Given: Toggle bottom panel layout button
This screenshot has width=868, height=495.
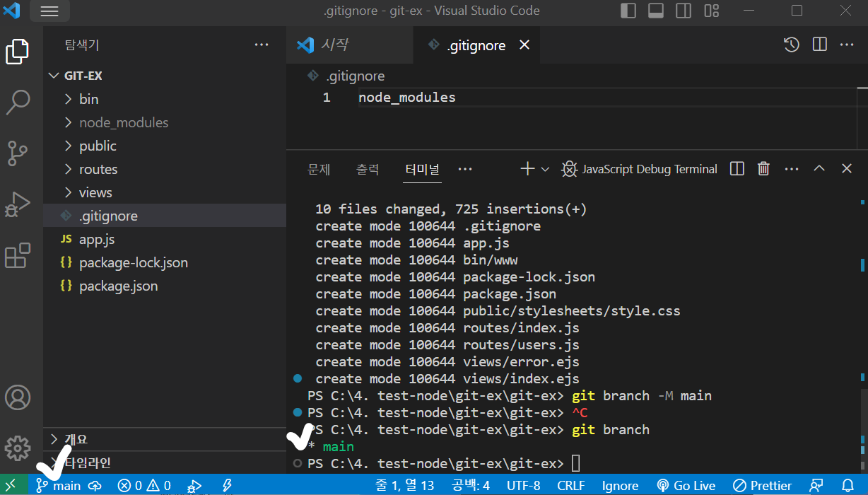Looking at the screenshot, I should click(655, 11).
